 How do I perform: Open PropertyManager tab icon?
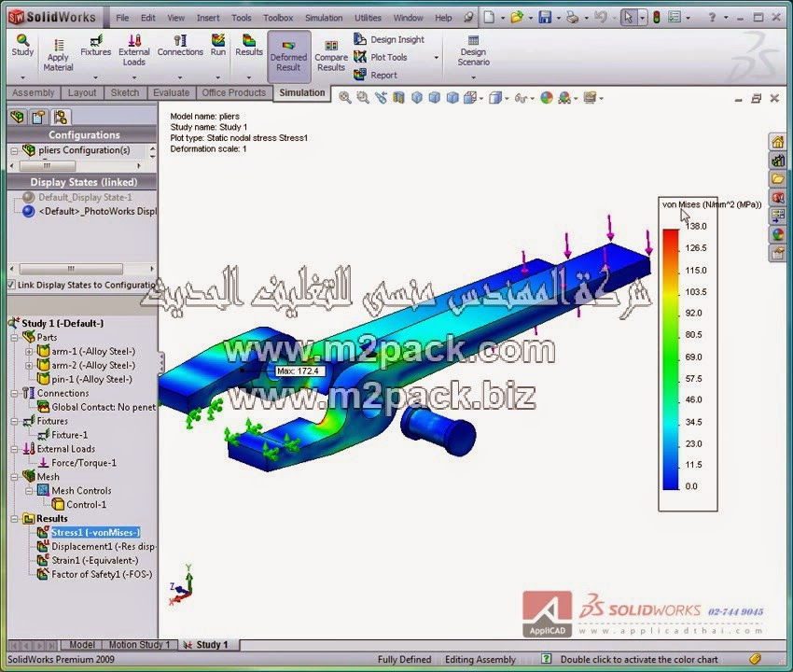[x=38, y=117]
